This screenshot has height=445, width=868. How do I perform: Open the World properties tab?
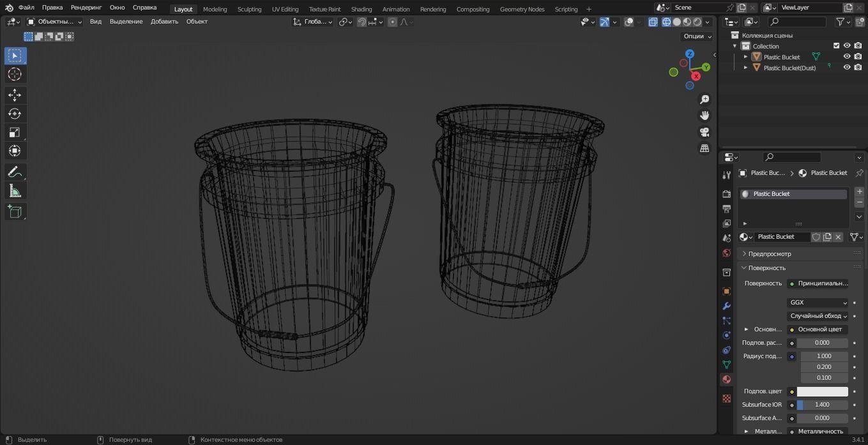point(726,253)
